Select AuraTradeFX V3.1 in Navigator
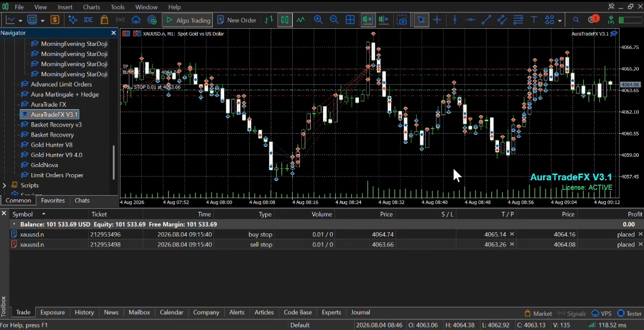This screenshot has height=330, width=644. (x=49, y=114)
